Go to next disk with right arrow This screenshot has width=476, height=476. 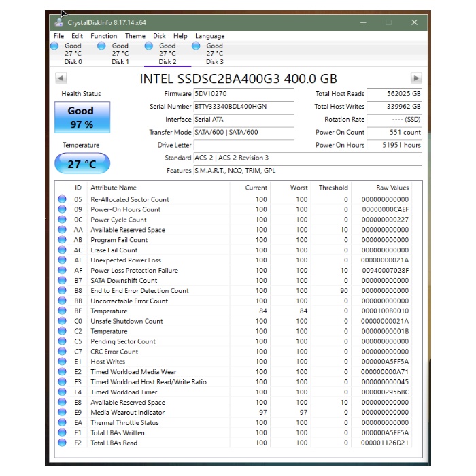tap(416, 78)
